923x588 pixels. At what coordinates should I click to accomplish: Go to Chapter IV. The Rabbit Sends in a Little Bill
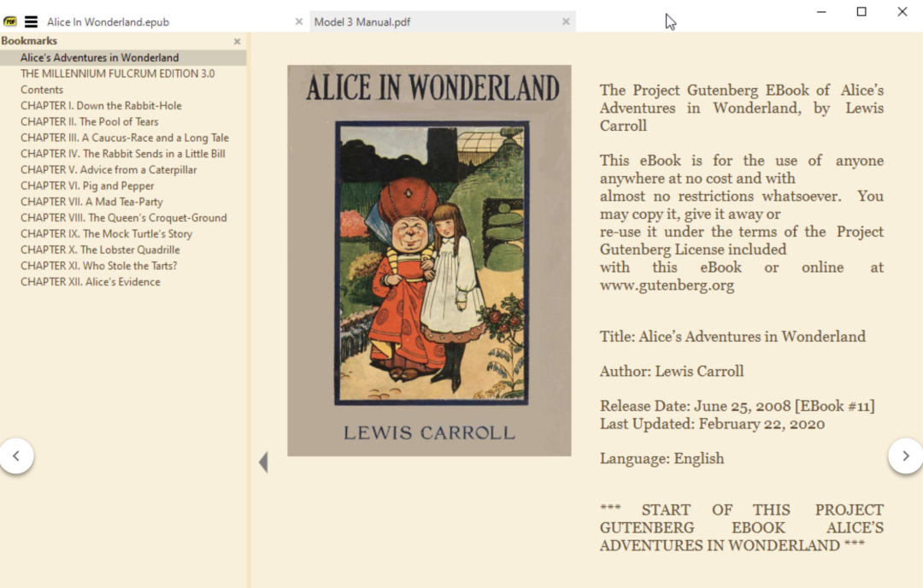click(x=123, y=154)
